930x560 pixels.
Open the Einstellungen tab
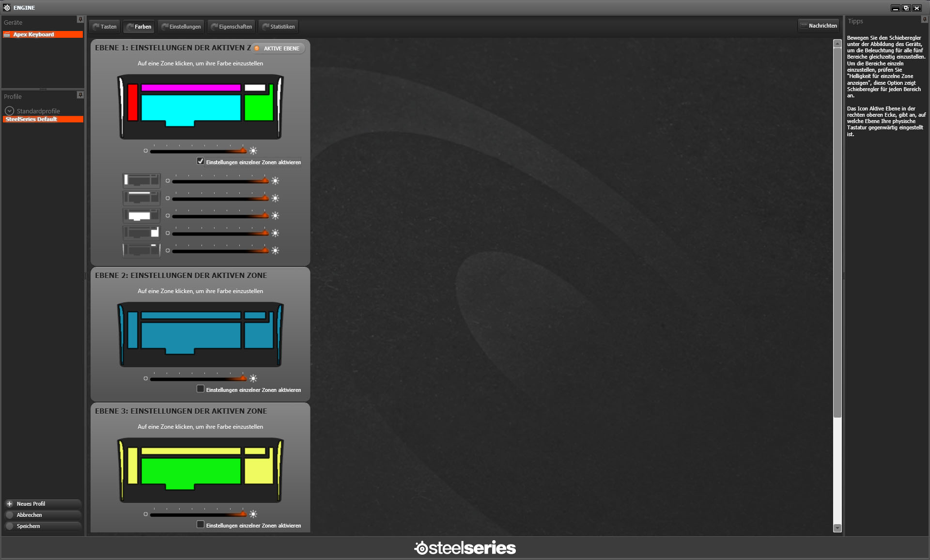coord(181,27)
